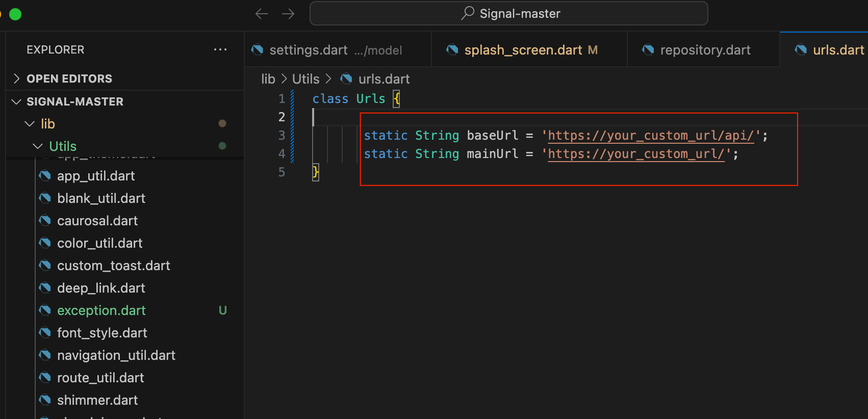Open the baseUrl https link
The image size is (868, 419).
[650, 136]
